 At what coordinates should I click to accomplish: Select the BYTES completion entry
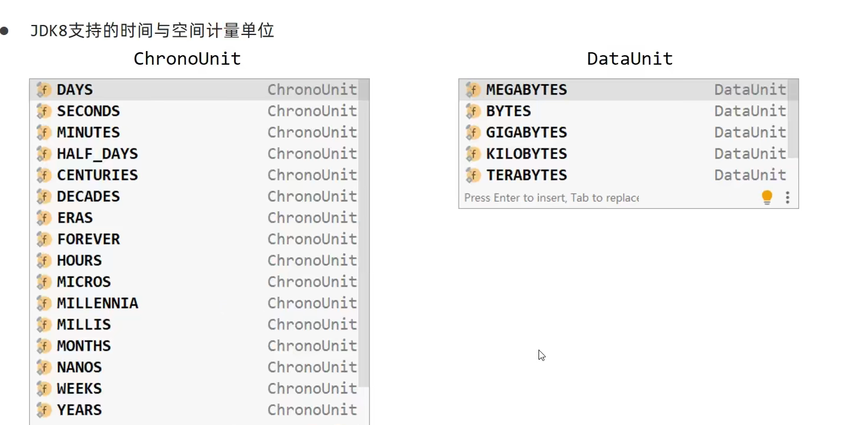point(509,111)
